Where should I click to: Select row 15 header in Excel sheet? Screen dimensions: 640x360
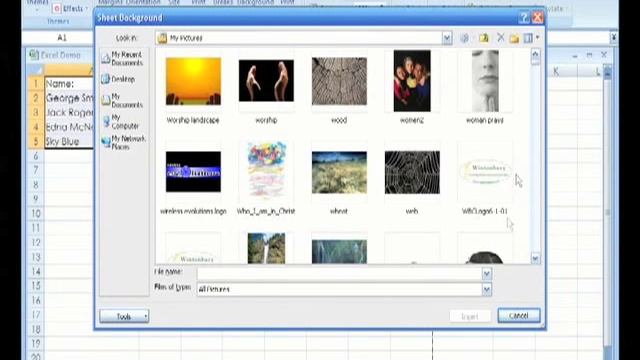(36, 286)
